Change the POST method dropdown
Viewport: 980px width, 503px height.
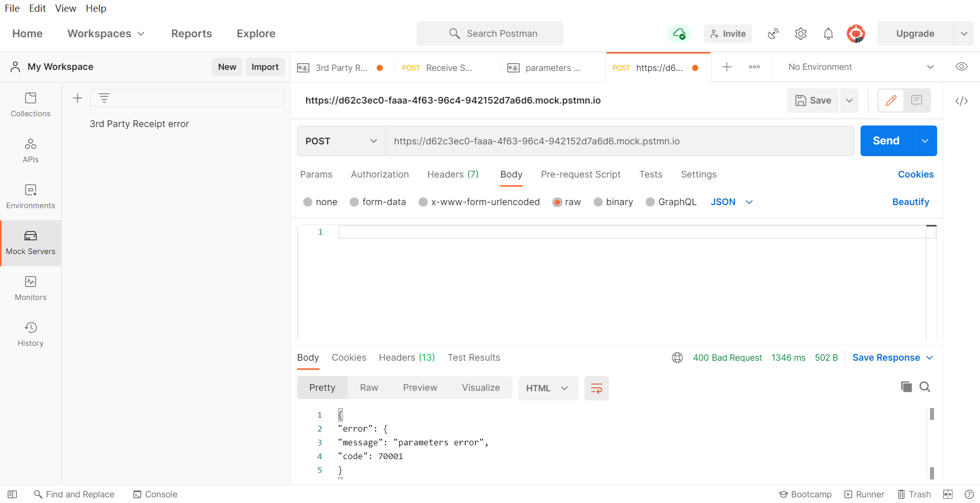coord(341,141)
